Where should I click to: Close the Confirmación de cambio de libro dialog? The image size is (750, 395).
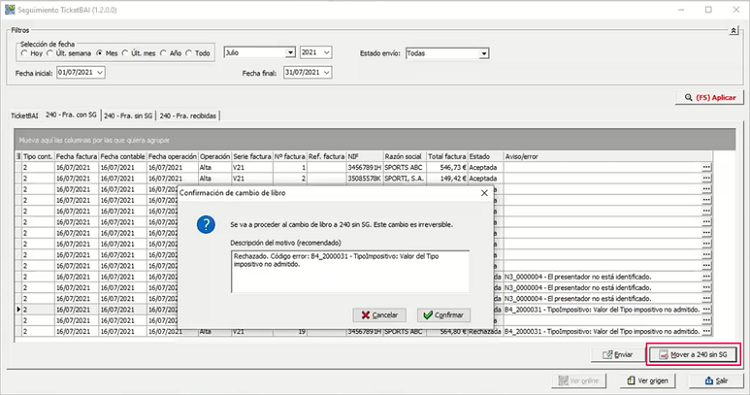[x=484, y=193]
